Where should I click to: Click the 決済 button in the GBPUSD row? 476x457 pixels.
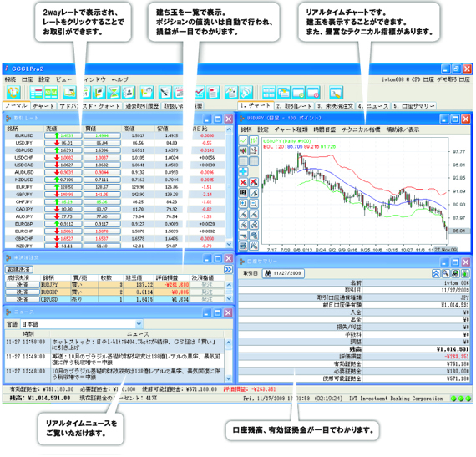pyautogui.click(x=23, y=299)
